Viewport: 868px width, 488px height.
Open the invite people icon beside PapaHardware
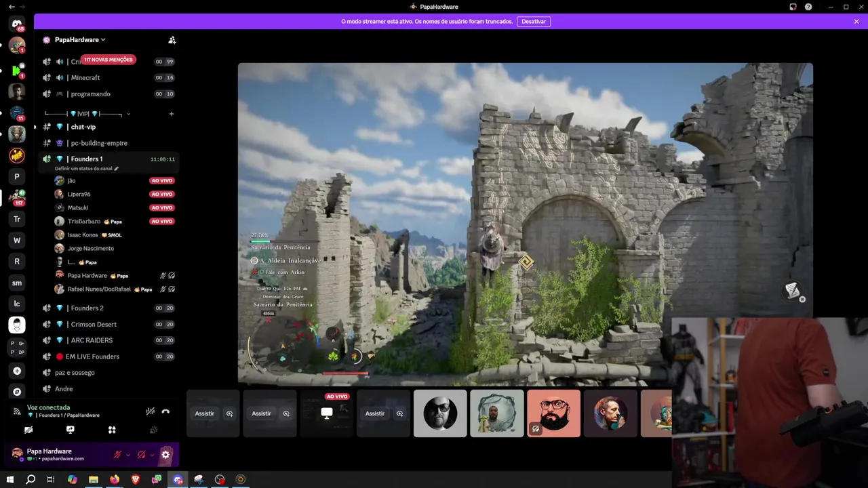point(172,40)
